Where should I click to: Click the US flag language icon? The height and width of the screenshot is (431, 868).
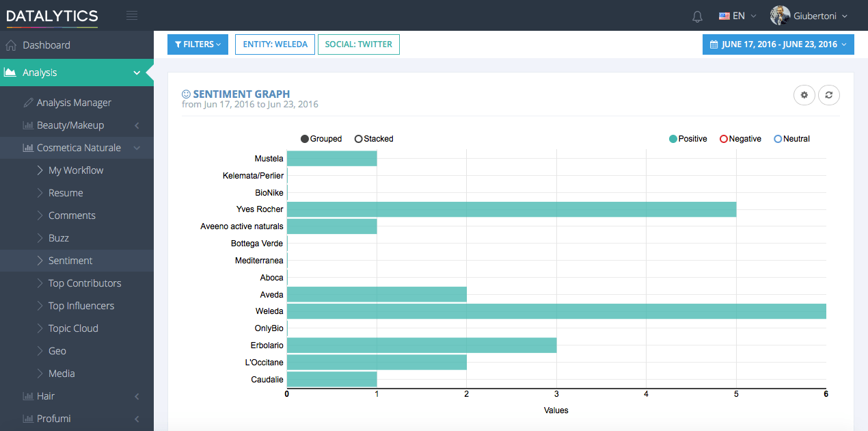724,16
